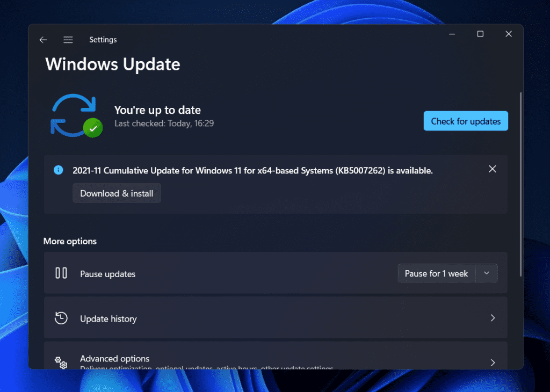Select Download & install for the cumulative update
This screenshot has width=550, height=392.
[x=117, y=193]
